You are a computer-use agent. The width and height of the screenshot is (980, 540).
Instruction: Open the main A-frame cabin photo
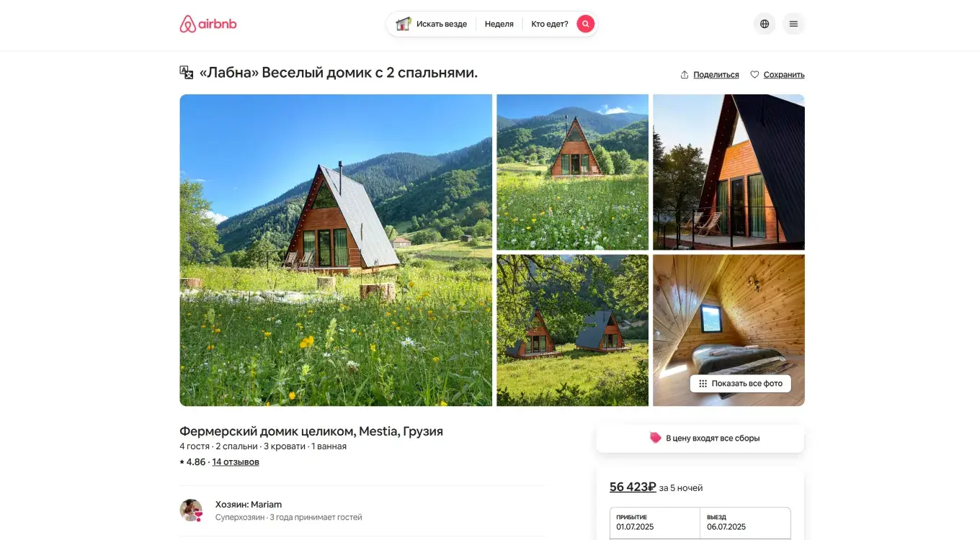(336, 250)
